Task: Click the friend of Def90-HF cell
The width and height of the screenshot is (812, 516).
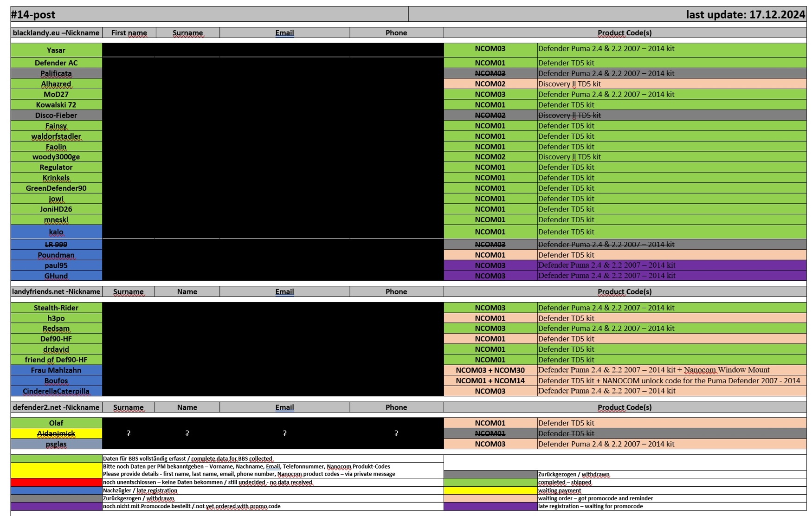Action: tap(56, 360)
